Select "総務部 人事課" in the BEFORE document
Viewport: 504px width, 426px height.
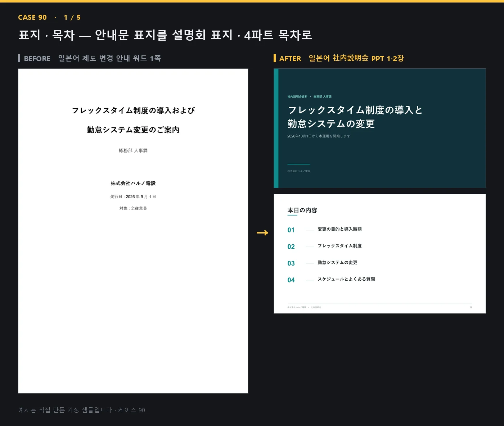133,151
